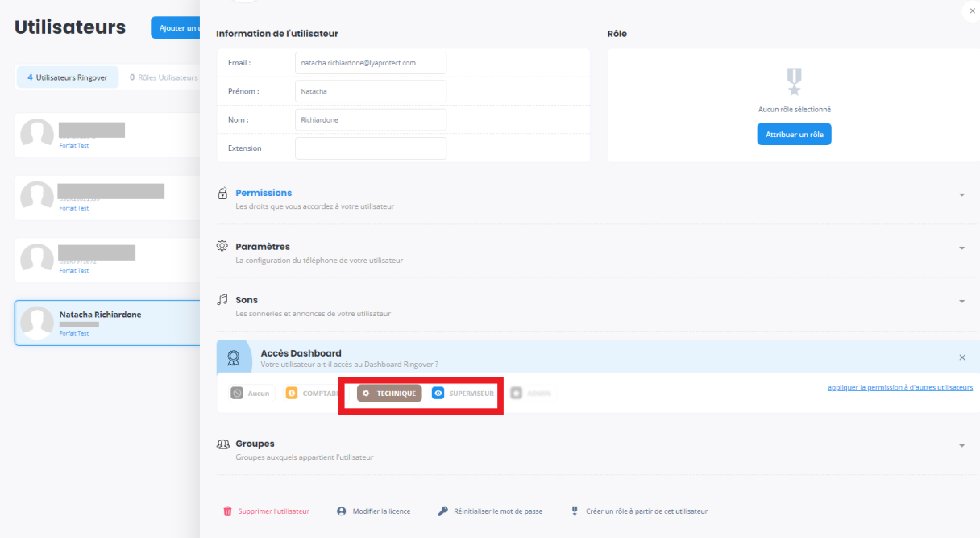Image resolution: width=980 pixels, height=538 pixels.
Task: Click into the Extension input field
Action: coord(370,148)
